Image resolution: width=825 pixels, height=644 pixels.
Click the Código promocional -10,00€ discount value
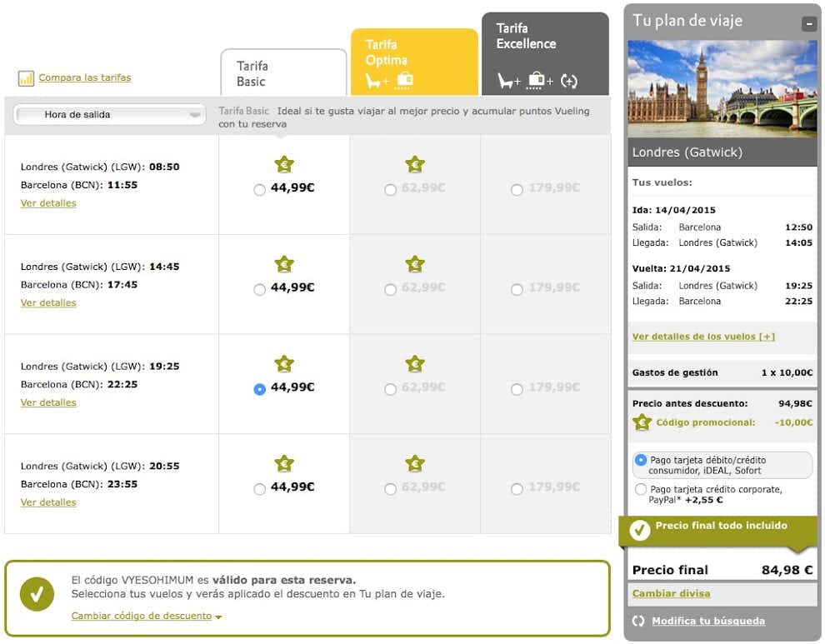(793, 422)
